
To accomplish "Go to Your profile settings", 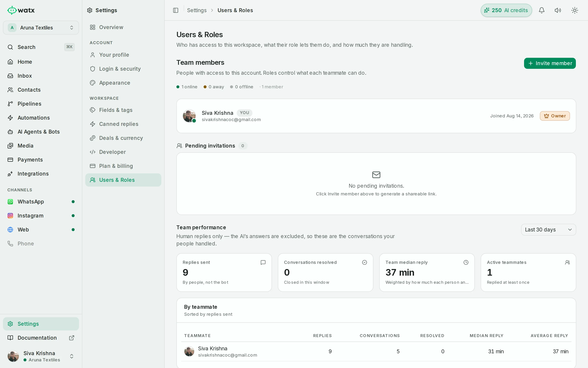I will pyautogui.click(x=123, y=55).
